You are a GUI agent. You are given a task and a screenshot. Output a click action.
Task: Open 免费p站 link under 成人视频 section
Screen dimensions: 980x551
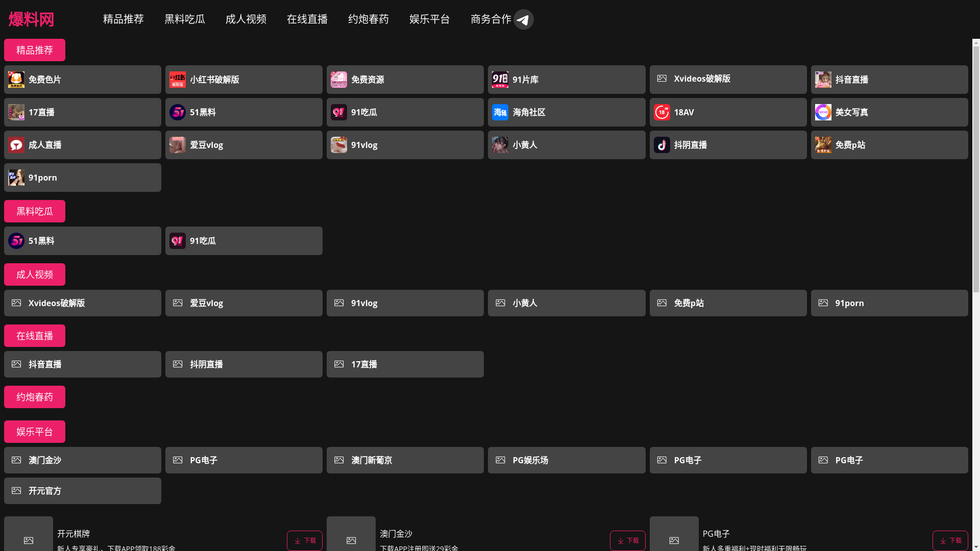[728, 303]
